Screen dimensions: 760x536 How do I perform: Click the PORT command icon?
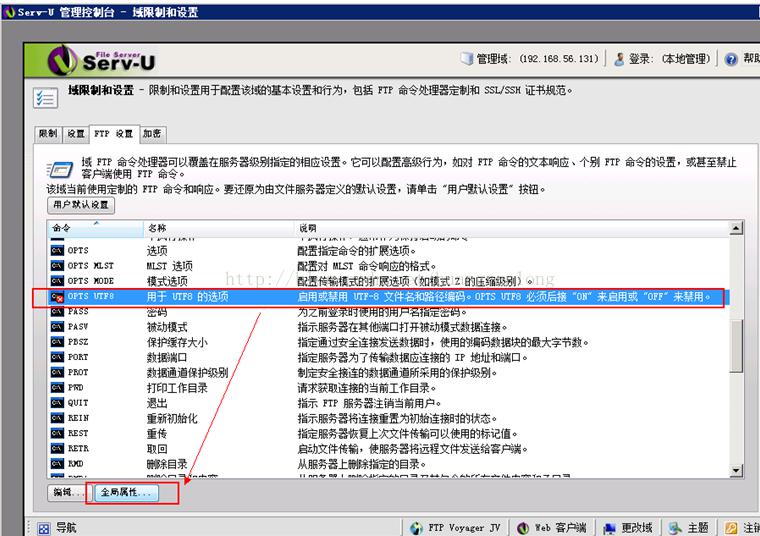57,357
